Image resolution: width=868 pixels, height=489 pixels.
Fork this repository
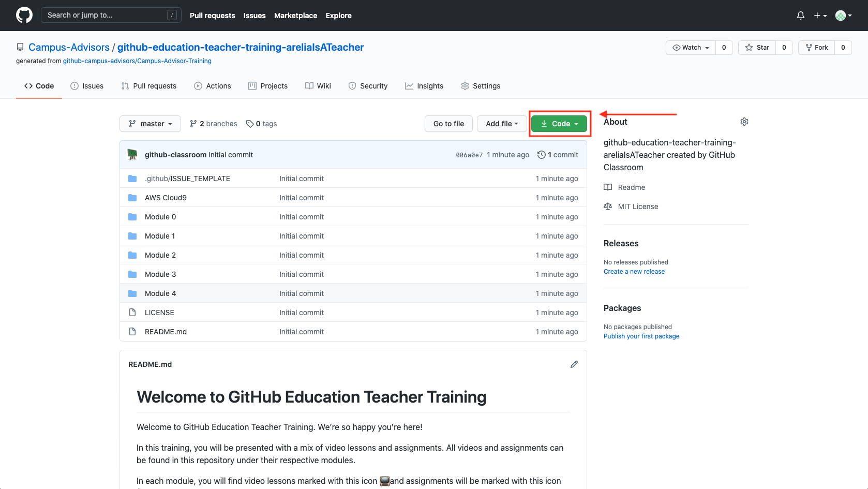(816, 48)
